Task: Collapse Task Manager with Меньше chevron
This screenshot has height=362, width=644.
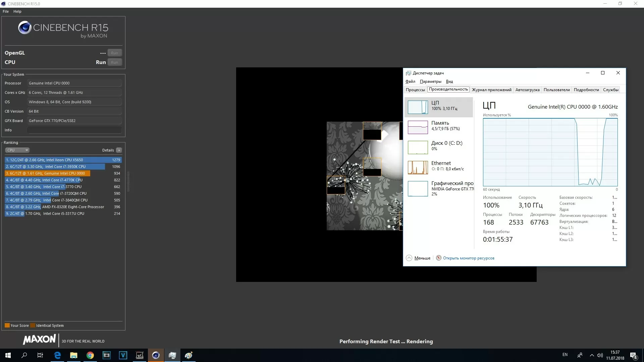Action: pos(409,258)
